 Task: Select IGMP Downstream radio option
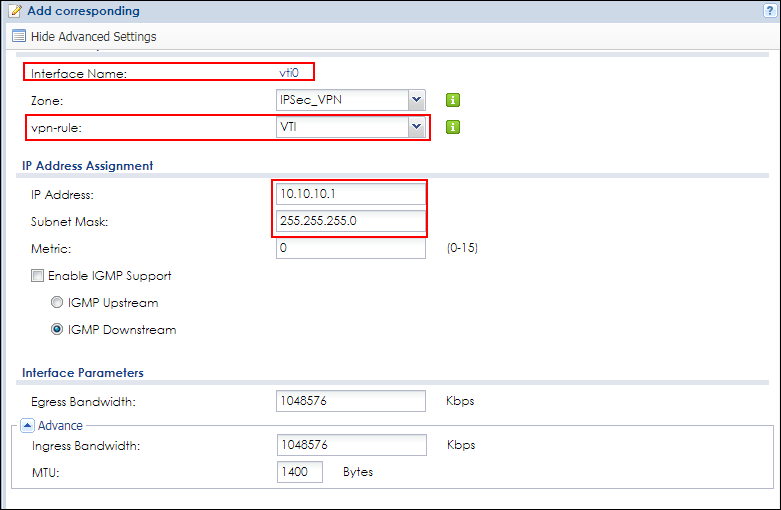[57, 329]
